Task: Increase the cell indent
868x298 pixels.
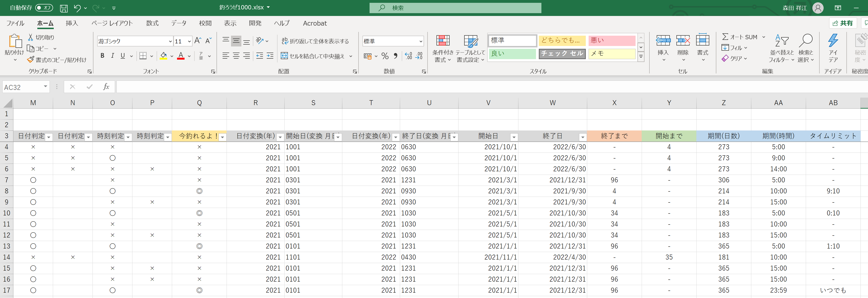Action: point(270,56)
